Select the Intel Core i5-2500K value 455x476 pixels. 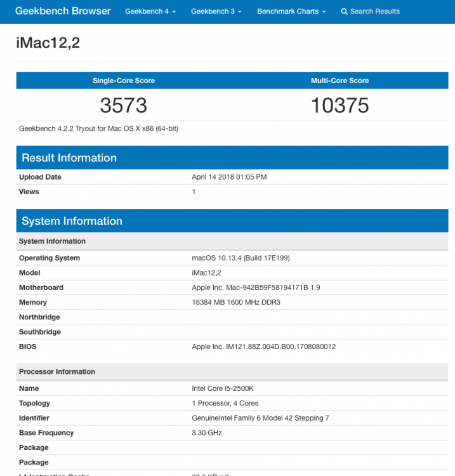[x=223, y=388]
